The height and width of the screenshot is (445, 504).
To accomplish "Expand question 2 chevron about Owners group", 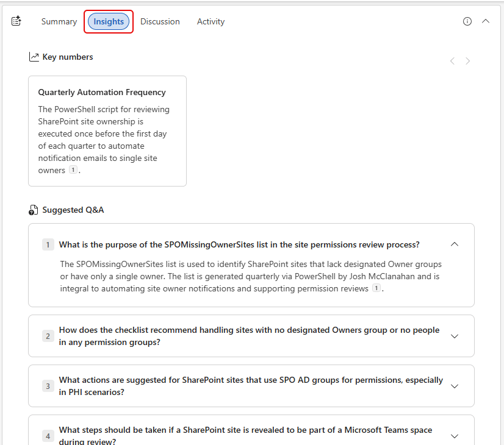I will point(454,336).
